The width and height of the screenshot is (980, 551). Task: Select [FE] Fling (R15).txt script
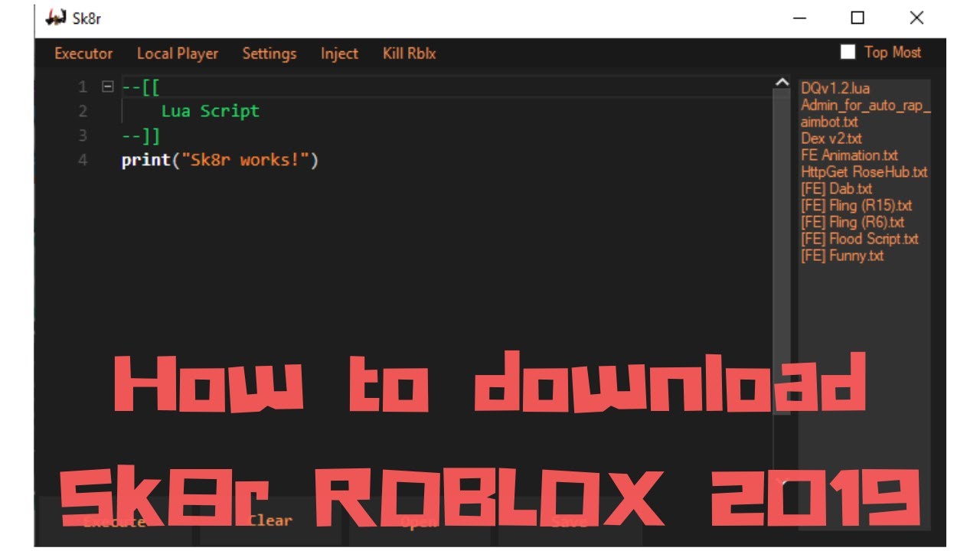click(856, 206)
